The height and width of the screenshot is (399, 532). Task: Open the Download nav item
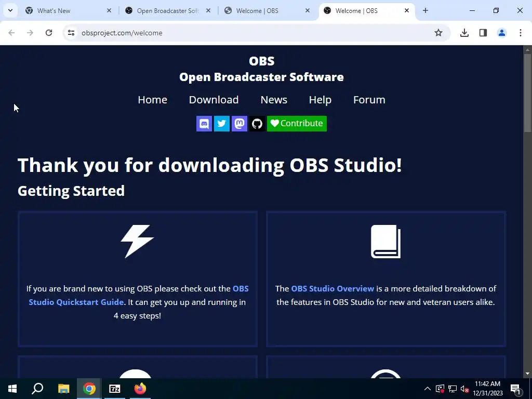pos(214,100)
